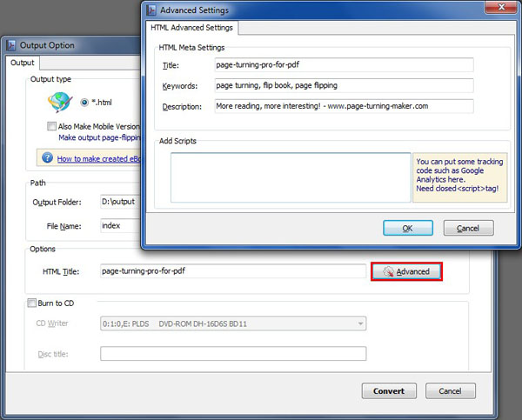Click the HTML Title label
522x420 pixels.
coord(61,271)
